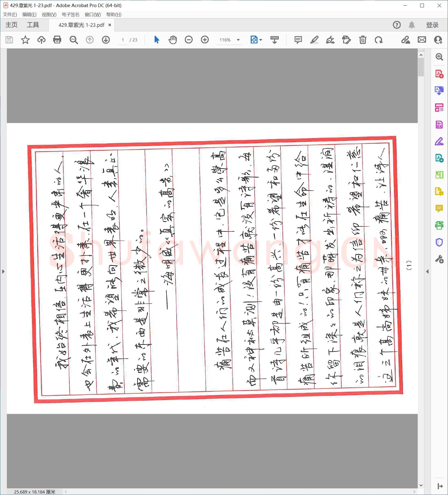Select the text highlighter tool

[315, 40]
